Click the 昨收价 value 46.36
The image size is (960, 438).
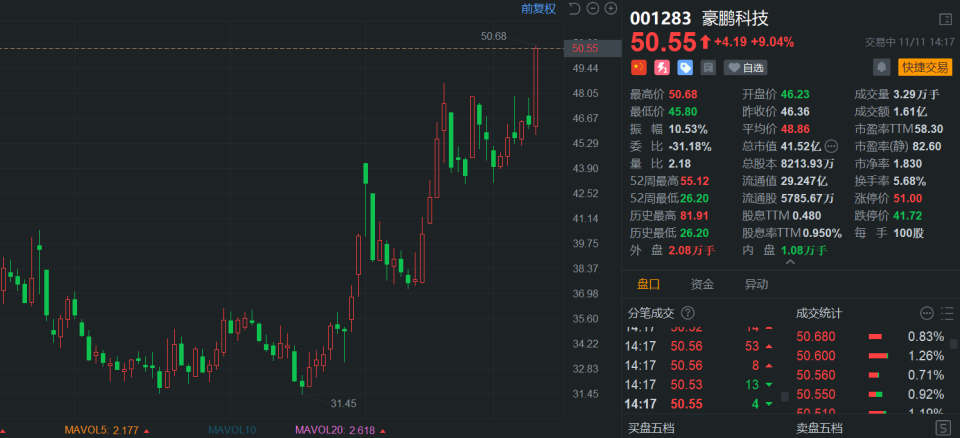[795, 112]
